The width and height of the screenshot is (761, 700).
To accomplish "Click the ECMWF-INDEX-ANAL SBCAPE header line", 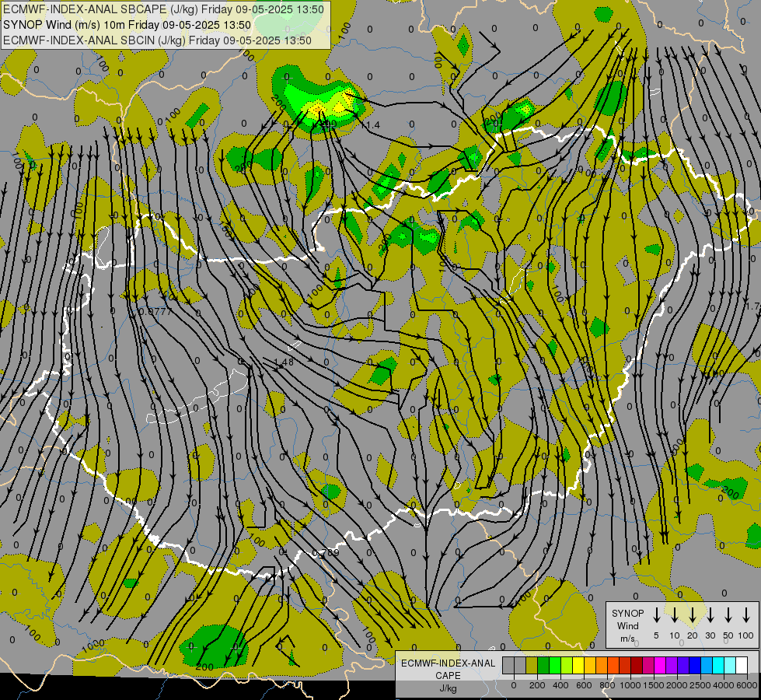I will click(163, 9).
